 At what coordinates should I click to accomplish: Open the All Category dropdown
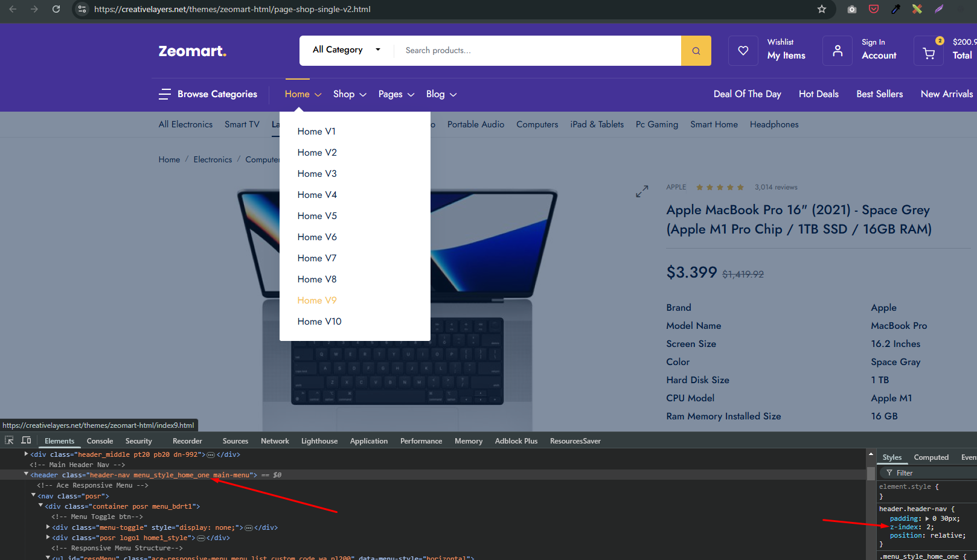point(347,50)
